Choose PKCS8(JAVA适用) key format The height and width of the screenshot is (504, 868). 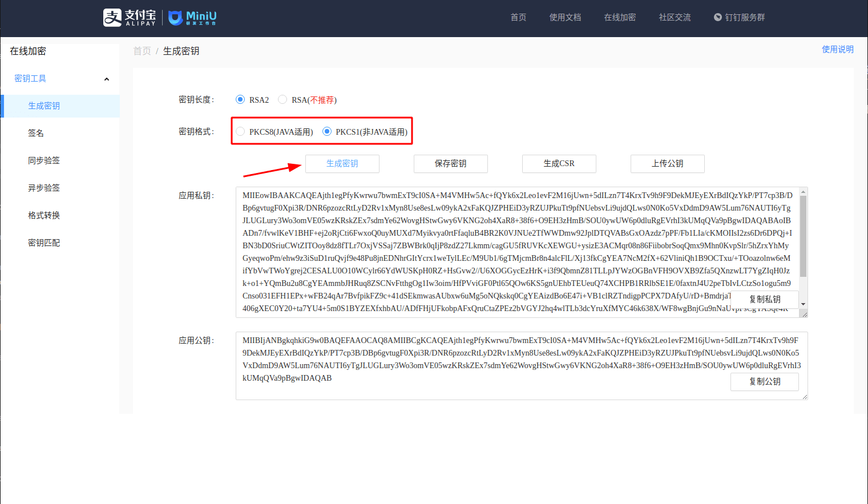click(x=240, y=131)
